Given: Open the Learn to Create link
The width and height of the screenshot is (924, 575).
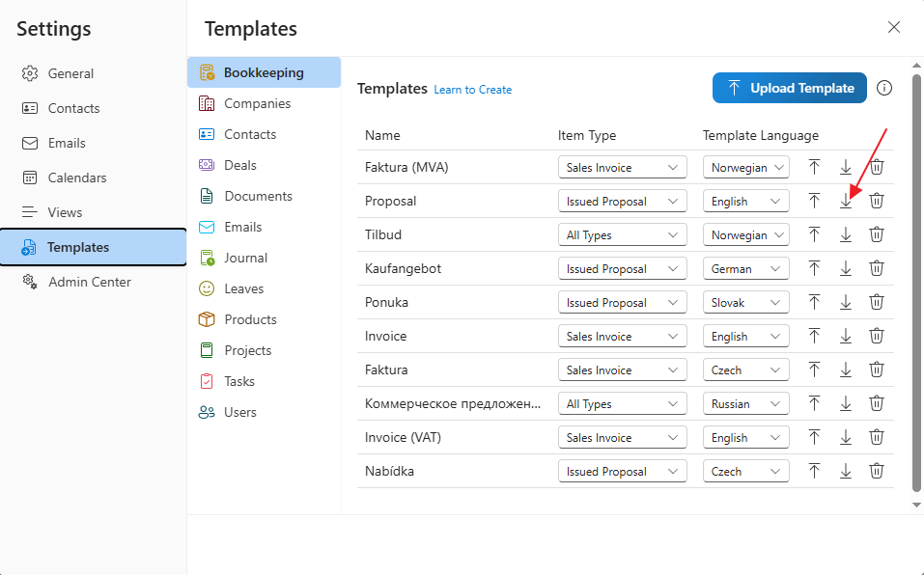Looking at the screenshot, I should tap(472, 89).
